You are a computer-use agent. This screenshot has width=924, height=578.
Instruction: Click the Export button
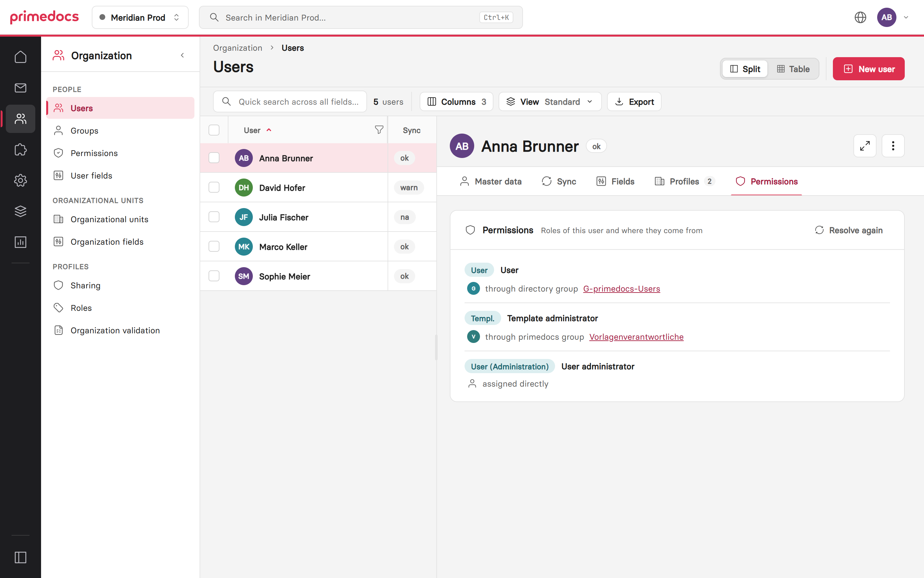pyautogui.click(x=634, y=102)
